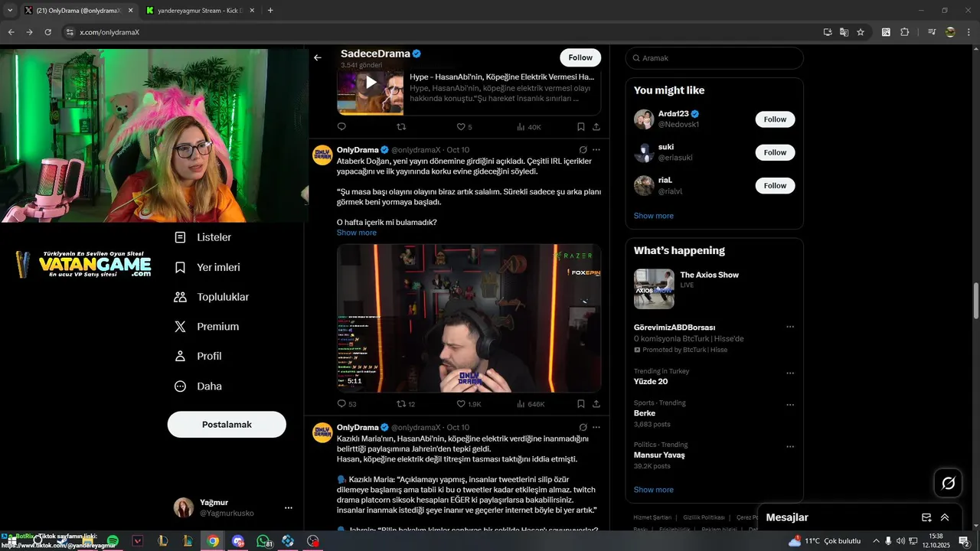The width and height of the screenshot is (980, 551).
Task: Open Yağmur account profile picture
Action: [184, 507]
